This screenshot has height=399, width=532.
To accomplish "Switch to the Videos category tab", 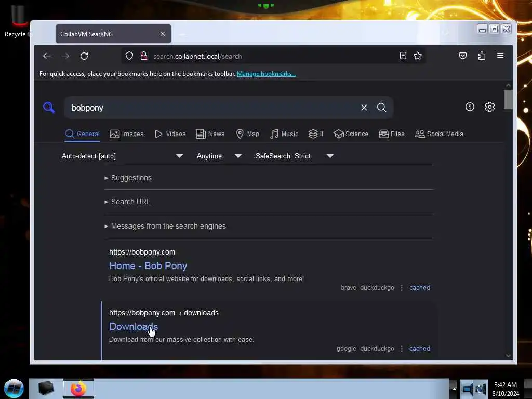I will [170, 134].
